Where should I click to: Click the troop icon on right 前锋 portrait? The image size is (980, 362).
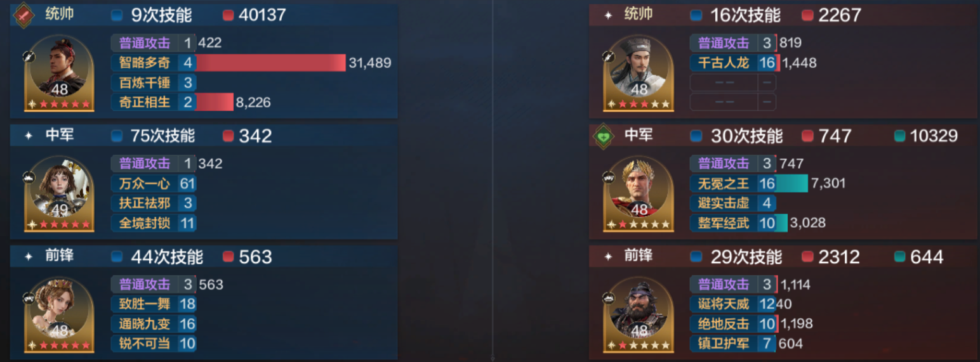click(x=609, y=297)
